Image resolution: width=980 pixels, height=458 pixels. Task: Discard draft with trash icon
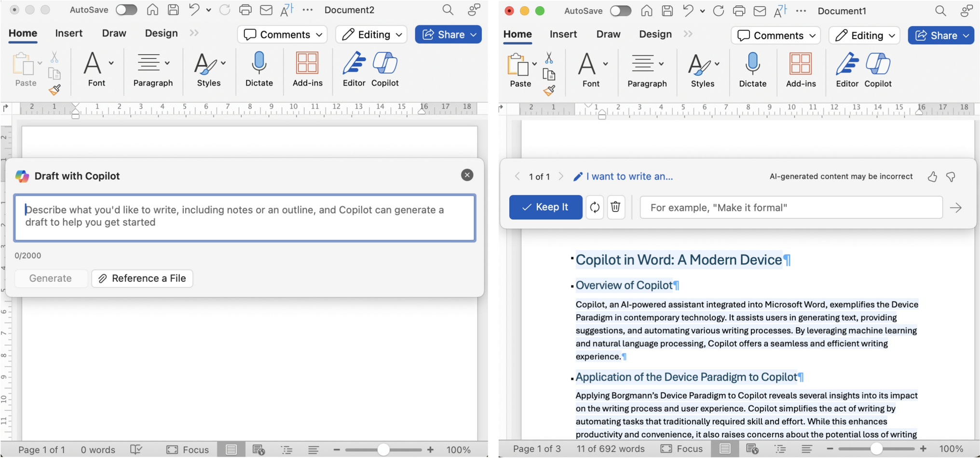pos(616,207)
